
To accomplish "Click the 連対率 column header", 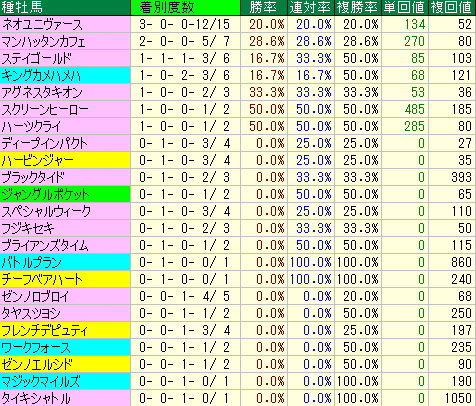I will [x=311, y=7].
